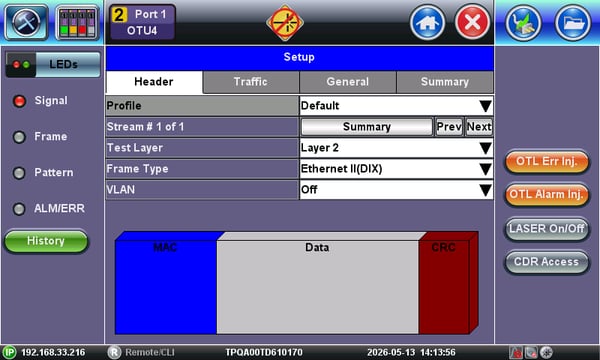Click the Frame Type row label
Viewport: 600px width, 360px height.
click(x=137, y=169)
